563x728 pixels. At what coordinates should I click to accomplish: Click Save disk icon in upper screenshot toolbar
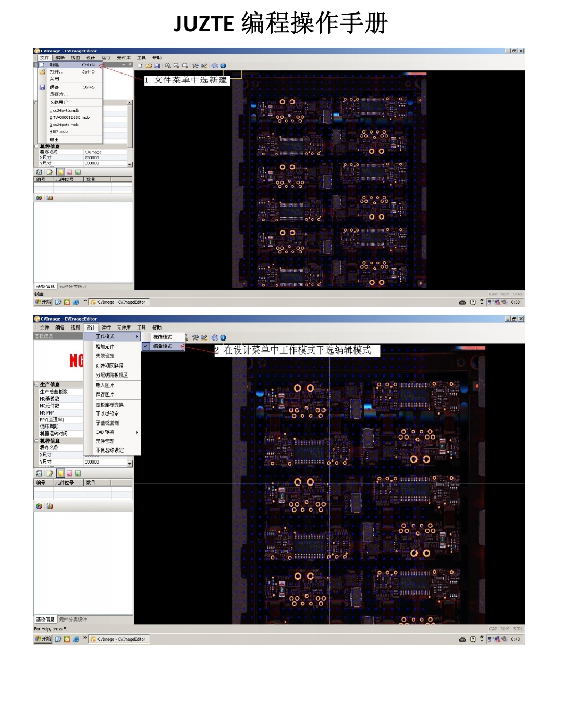[x=157, y=66]
